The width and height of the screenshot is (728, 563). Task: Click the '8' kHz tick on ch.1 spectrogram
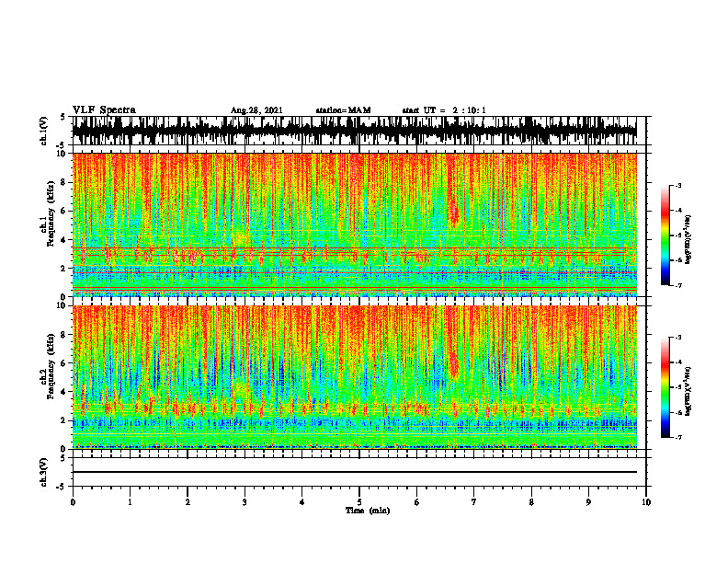(x=64, y=182)
